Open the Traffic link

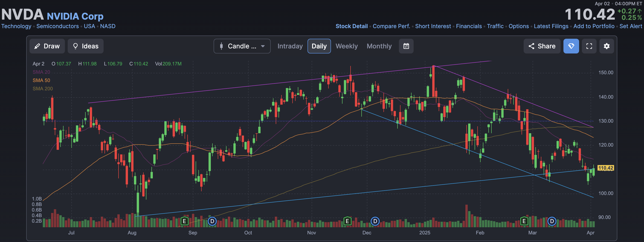click(x=495, y=26)
